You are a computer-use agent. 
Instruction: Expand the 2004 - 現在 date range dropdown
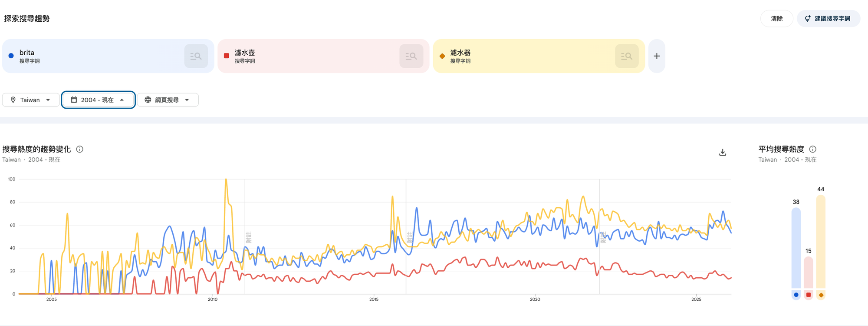coord(98,100)
